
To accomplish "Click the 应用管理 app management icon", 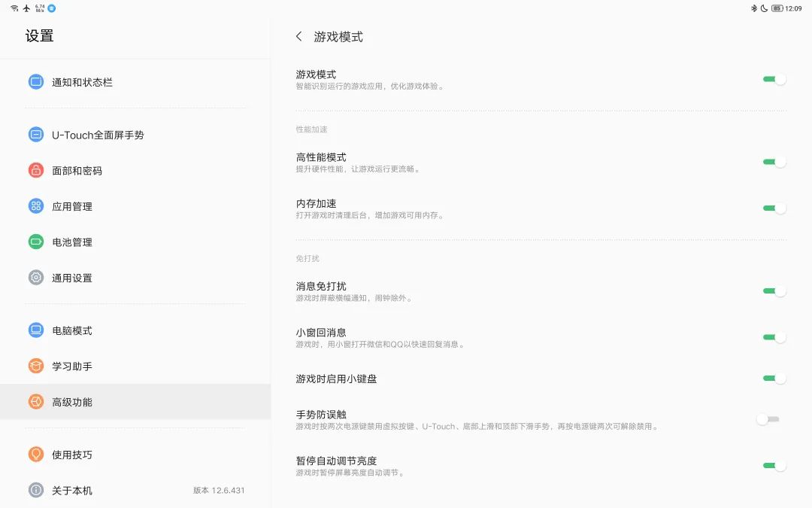I will coord(35,205).
